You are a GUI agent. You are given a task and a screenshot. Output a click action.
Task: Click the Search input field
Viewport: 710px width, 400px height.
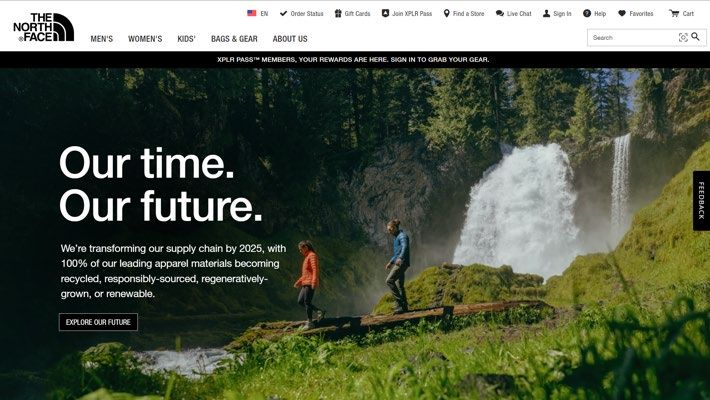pos(634,38)
